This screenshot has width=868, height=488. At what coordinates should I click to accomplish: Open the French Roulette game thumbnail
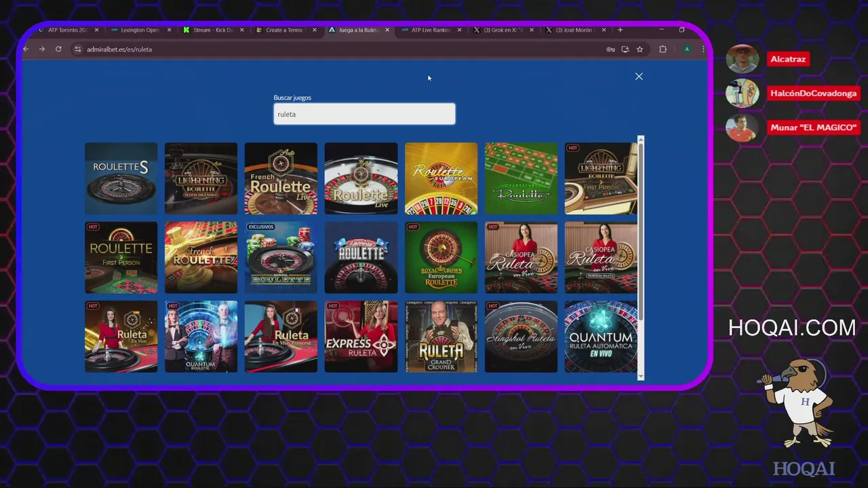(201, 258)
